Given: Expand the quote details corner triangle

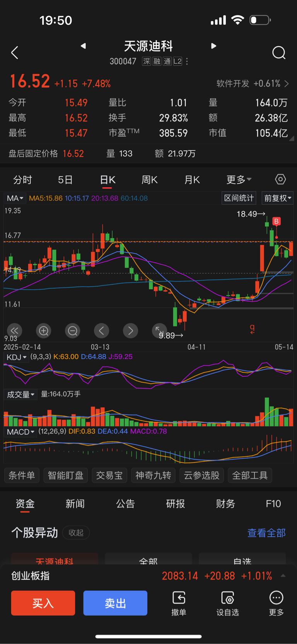Looking at the screenshot, I should [x=291, y=138].
